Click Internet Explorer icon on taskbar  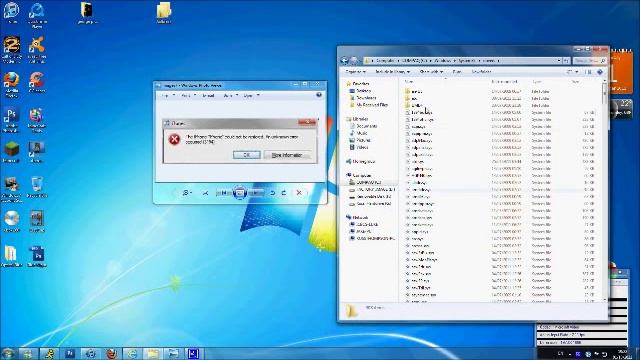[132, 353]
